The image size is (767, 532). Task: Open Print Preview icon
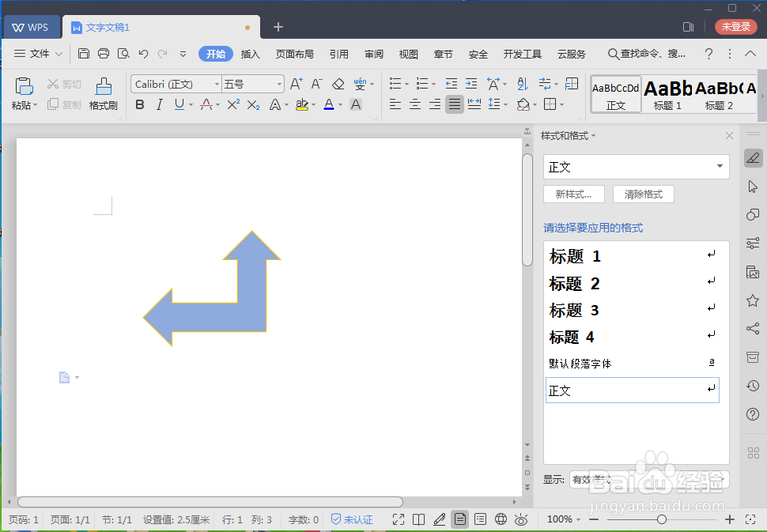123,53
